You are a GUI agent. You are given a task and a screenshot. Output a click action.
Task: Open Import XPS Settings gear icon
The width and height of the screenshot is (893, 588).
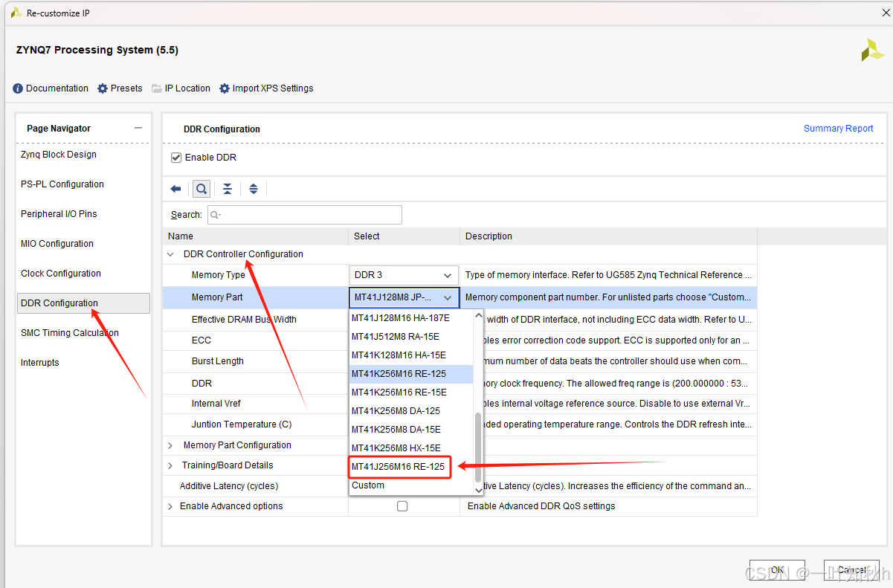point(225,88)
